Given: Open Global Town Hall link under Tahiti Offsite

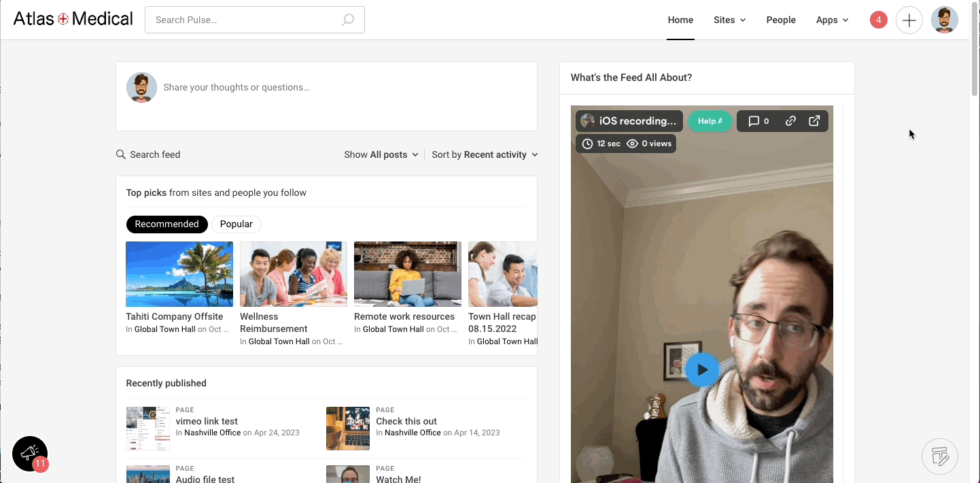Looking at the screenshot, I should coord(165,329).
